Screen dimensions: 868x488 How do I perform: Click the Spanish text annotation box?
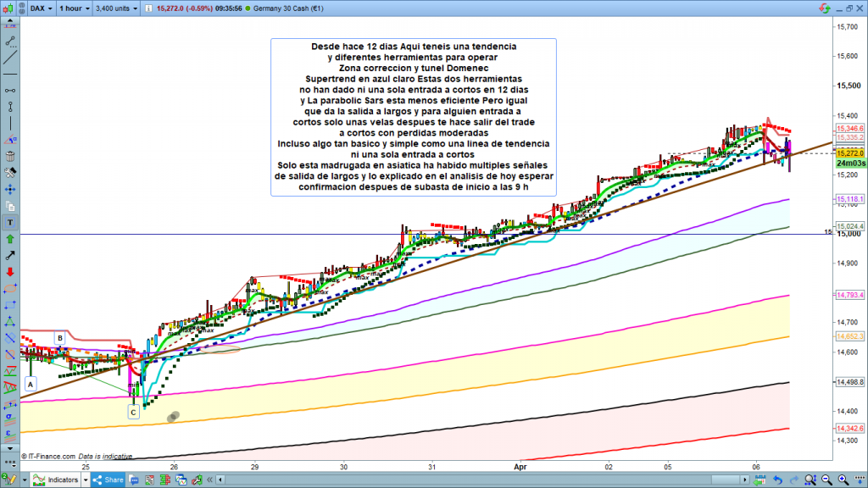click(x=413, y=117)
